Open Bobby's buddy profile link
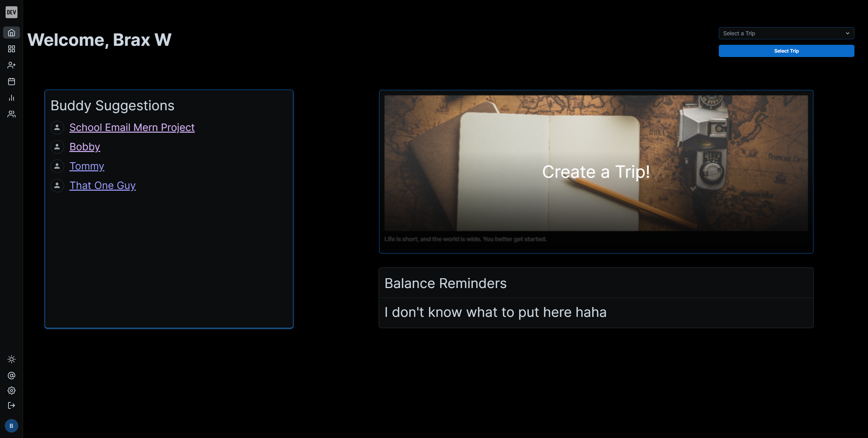 point(85,147)
